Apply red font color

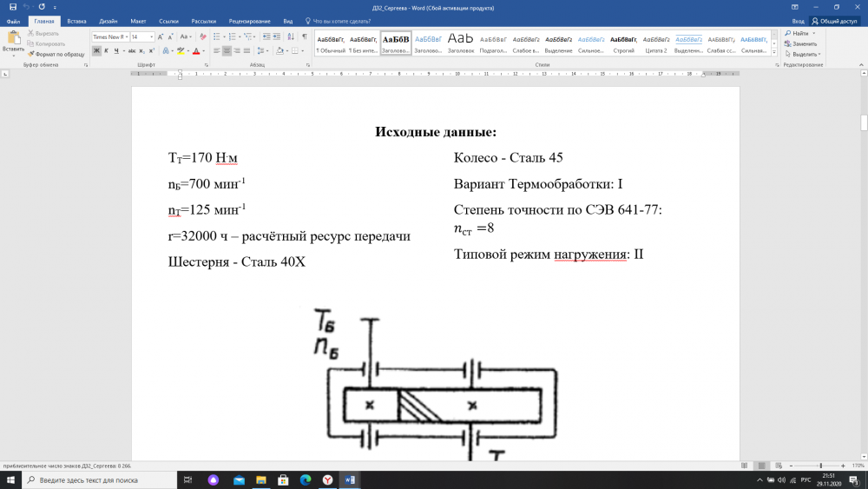[x=196, y=51]
